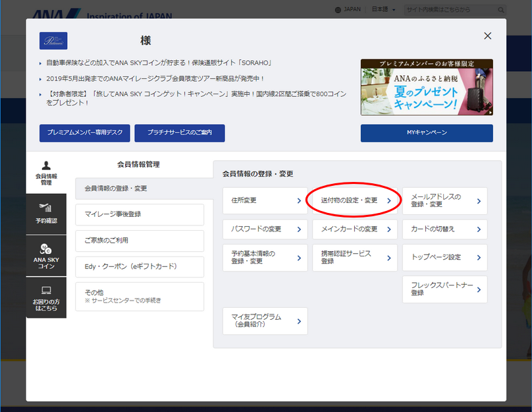Click the プレミアムメンバー専用デスク button
This screenshot has height=412, width=532.
coord(85,132)
